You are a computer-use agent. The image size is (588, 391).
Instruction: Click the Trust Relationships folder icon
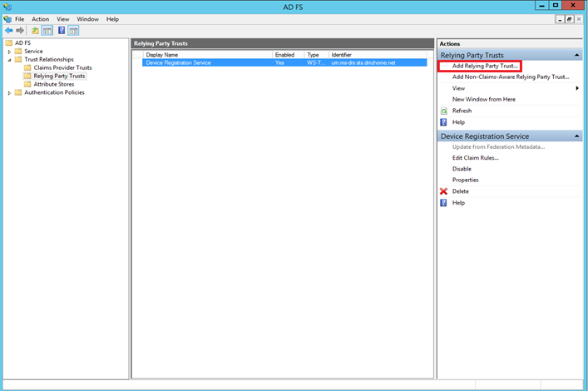[x=18, y=59]
